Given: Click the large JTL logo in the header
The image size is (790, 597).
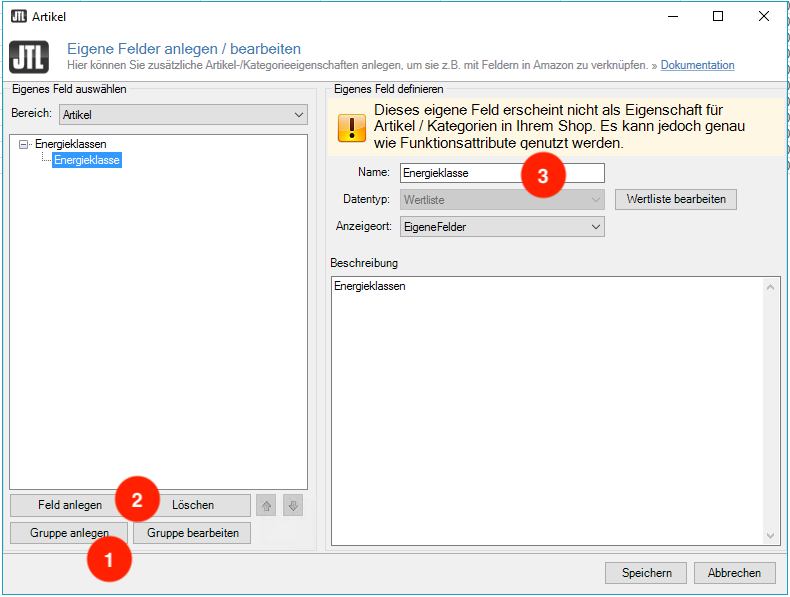Looking at the screenshot, I should tap(29, 57).
